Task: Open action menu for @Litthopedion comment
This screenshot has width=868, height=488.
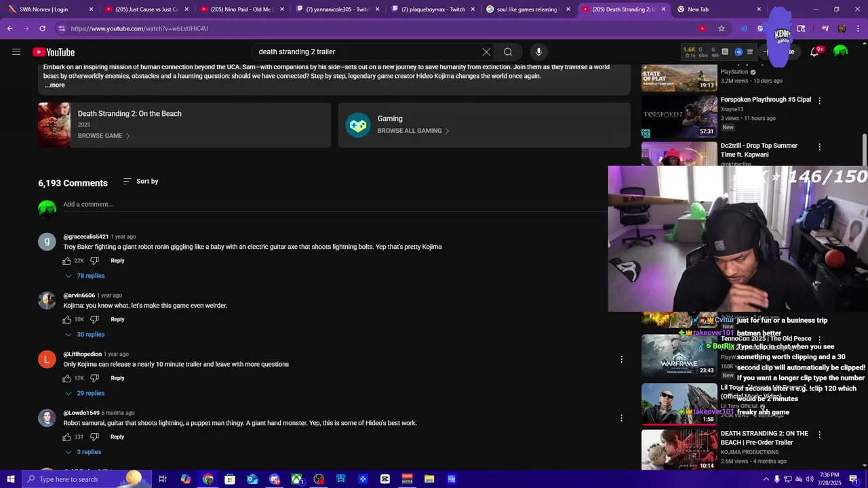Action: [x=621, y=359]
